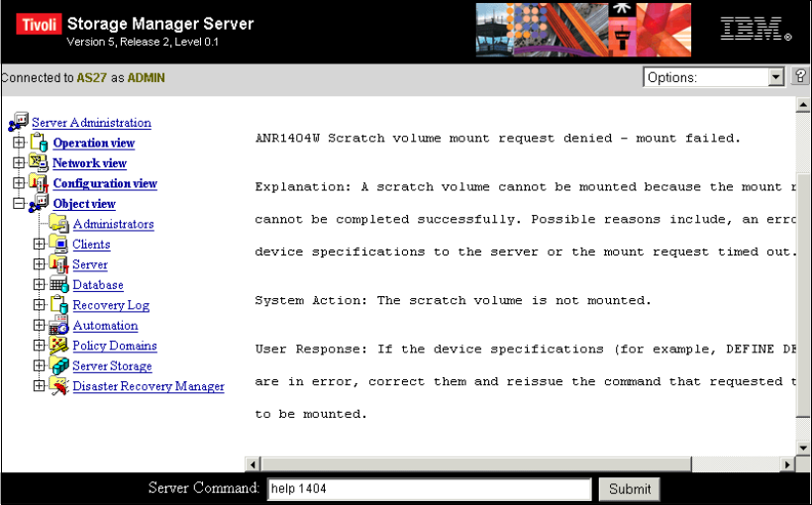
Task: Submit the server command
Action: click(629, 488)
